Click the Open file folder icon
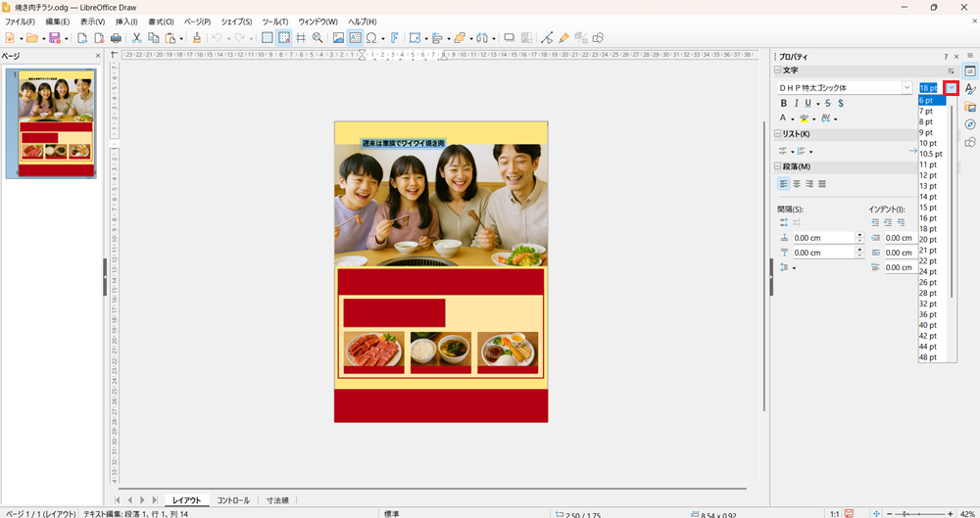The image size is (980, 518). [x=32, y=38]
